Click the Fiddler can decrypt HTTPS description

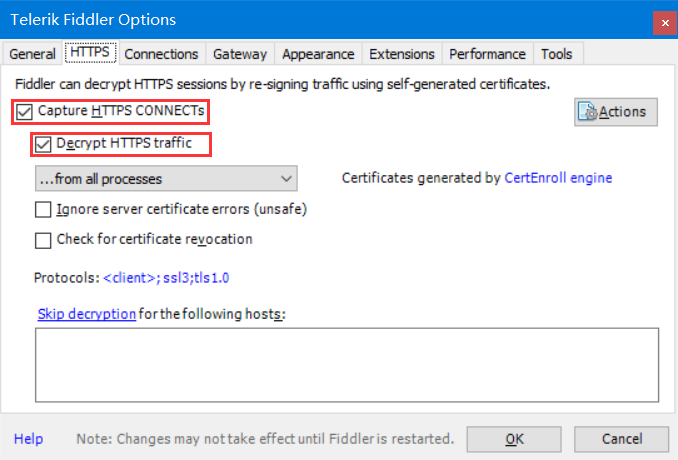pyautogui.click(x=282, y=84)
